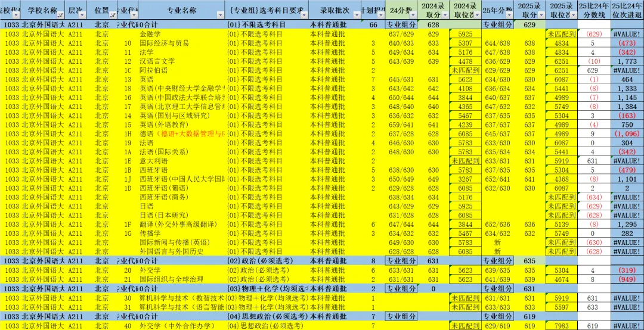Select the major code cell 1J
Screen dimensions: 644x330
[128, 179]
